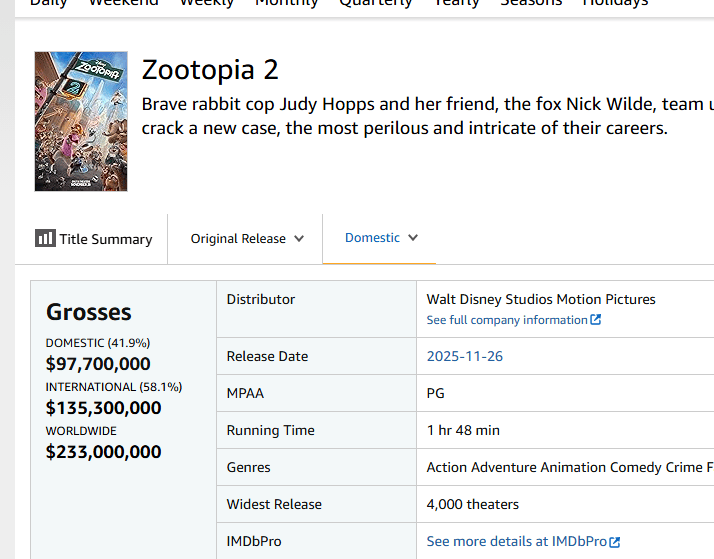Viewport: 714px width, 559px height.
Task: Click the Title Summary bar chart icon
Action: pyautogui.click(x=45, y=238)
